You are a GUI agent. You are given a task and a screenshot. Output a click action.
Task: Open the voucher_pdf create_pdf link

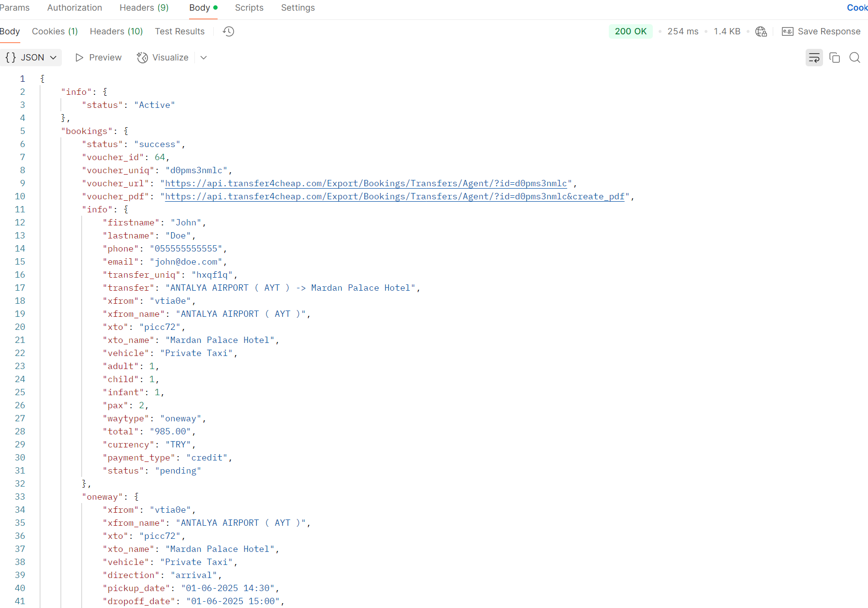[x=395, y=196]
